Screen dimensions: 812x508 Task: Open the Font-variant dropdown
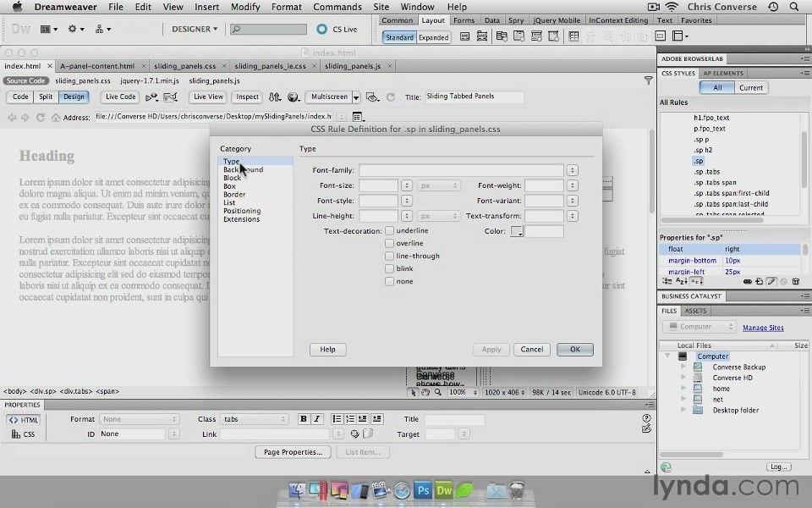point(573,201)
